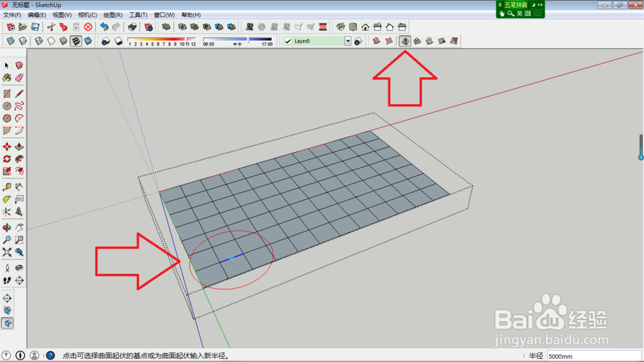
Task: Select the Rectangle drawing tool
Action: tap(7, 93)
